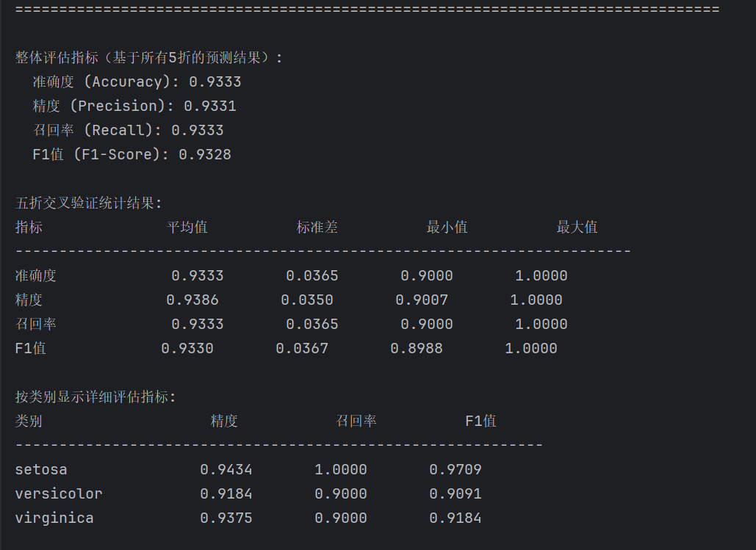Click virginica recall value 0.9000
Viewport: 756px width, 550px height.
(x=341, y=518)
